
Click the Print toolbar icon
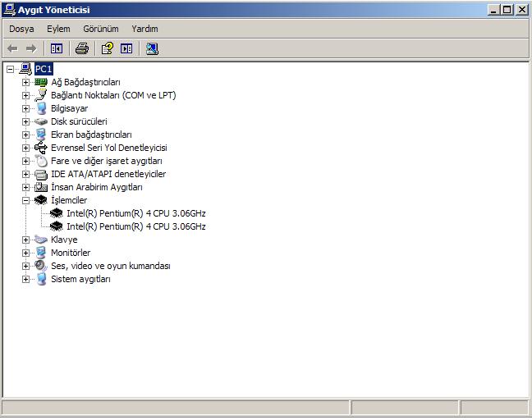pos(81,48)
